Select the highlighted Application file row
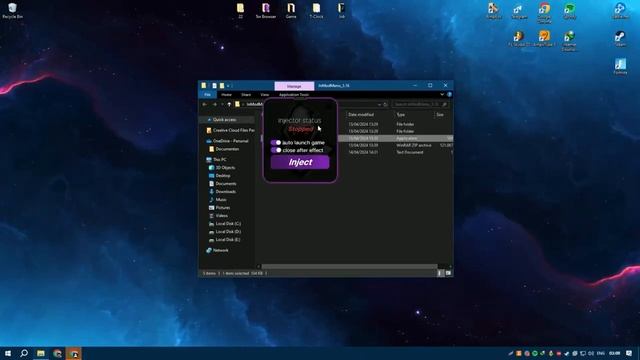 [395, 138]
